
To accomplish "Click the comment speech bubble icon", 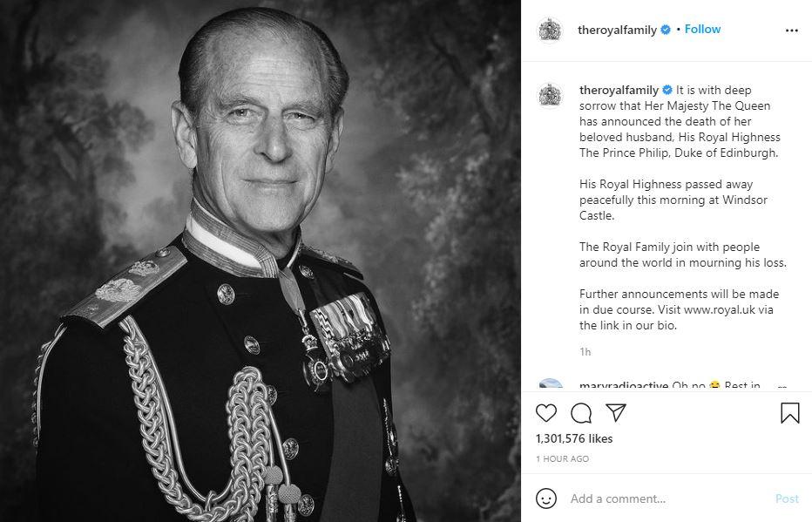I will point(581,412).
